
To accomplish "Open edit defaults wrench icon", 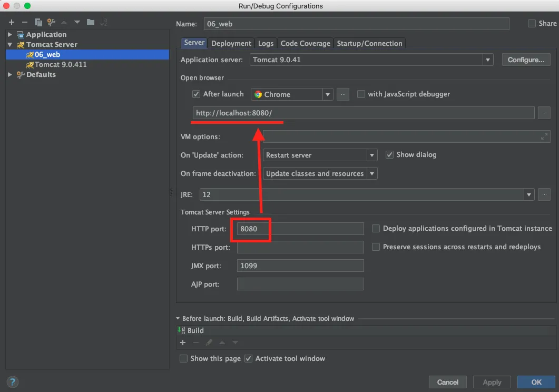I will coord(51,22).
